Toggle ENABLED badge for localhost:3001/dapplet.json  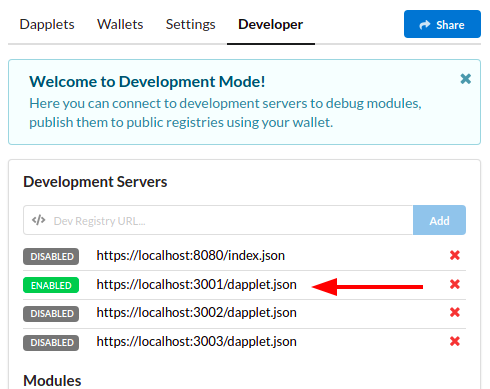click(51, 285)
